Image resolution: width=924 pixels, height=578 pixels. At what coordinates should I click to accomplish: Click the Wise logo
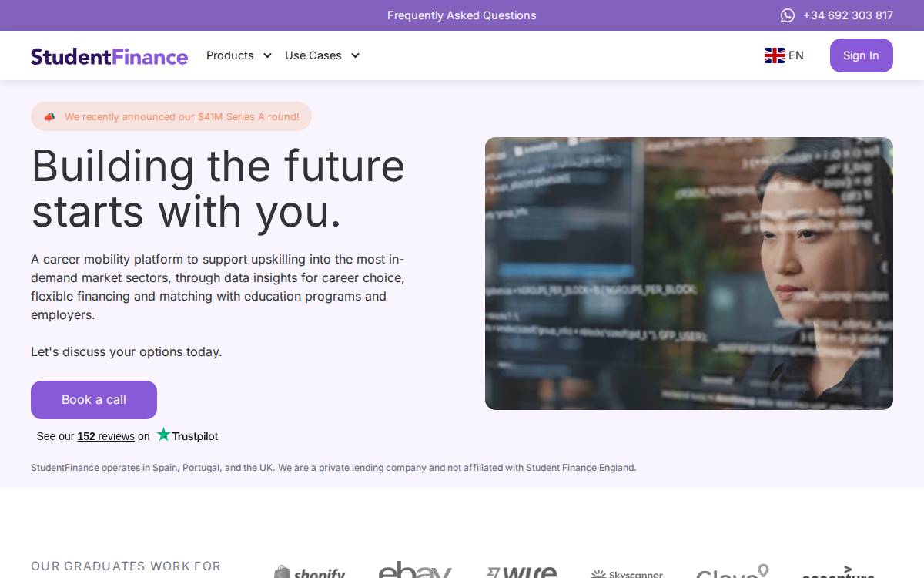(521, 572)
